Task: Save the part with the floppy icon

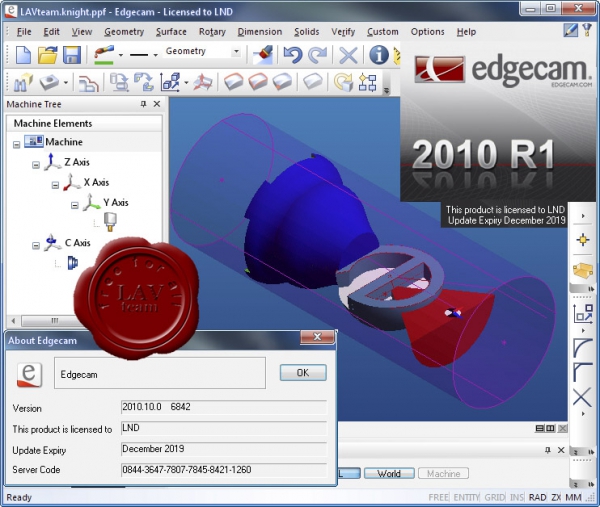Action: tap(72, 55)
